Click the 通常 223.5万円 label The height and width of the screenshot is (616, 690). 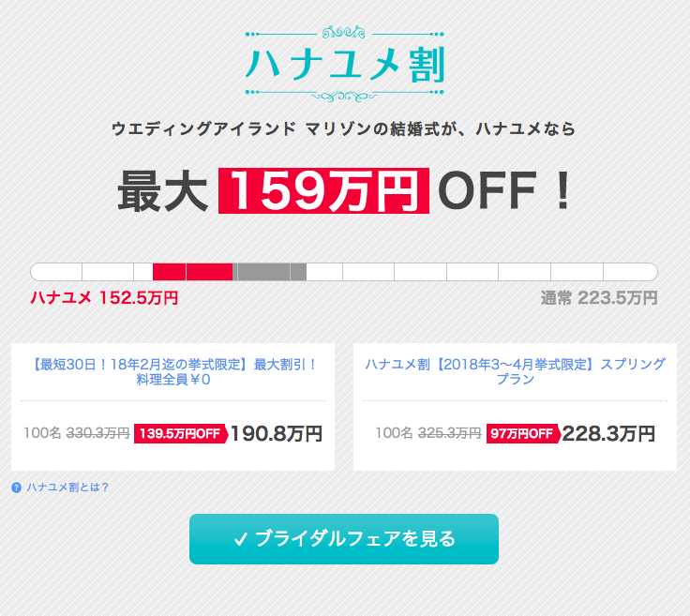[x=599, y=298]
